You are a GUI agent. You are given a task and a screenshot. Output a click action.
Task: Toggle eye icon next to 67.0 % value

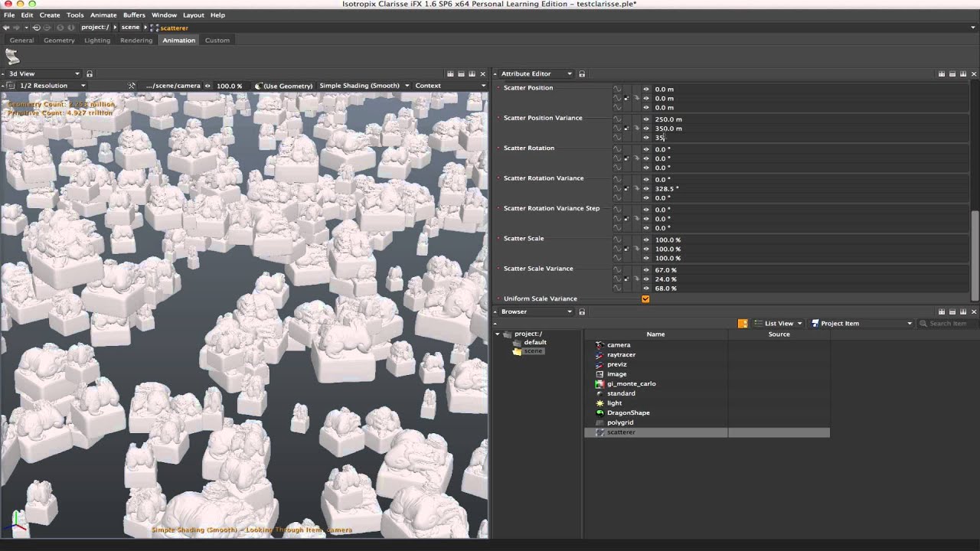pos(646,270)
